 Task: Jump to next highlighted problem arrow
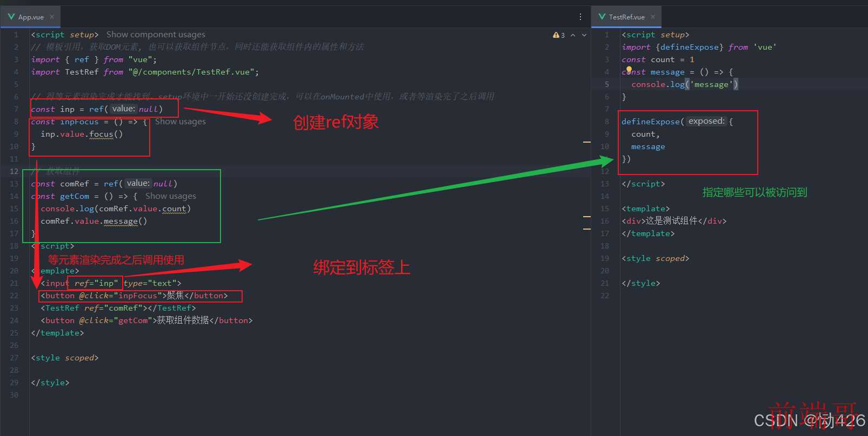coord(584,35)
